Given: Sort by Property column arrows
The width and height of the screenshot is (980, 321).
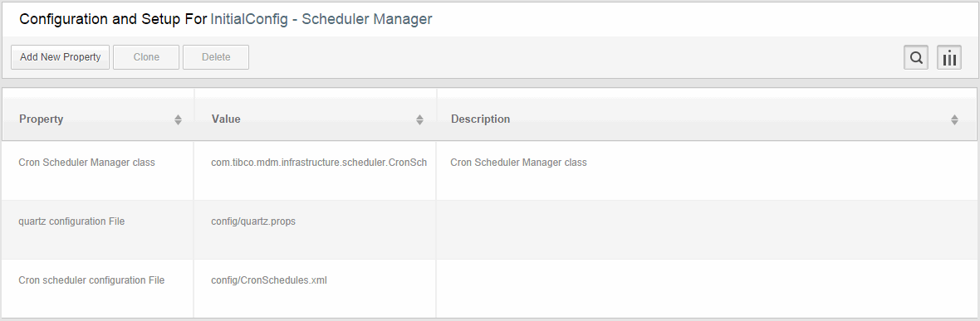Looking at the screenshot, I should [178, 119].
